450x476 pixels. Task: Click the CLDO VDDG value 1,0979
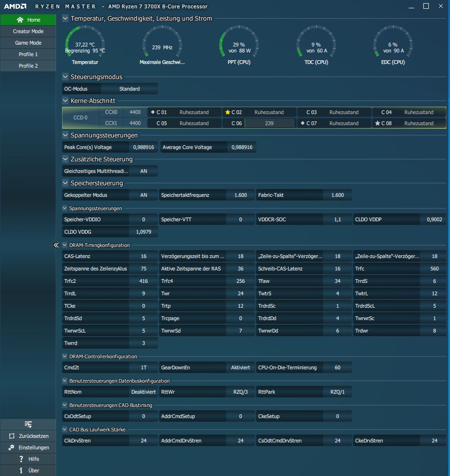click(143, 232)
